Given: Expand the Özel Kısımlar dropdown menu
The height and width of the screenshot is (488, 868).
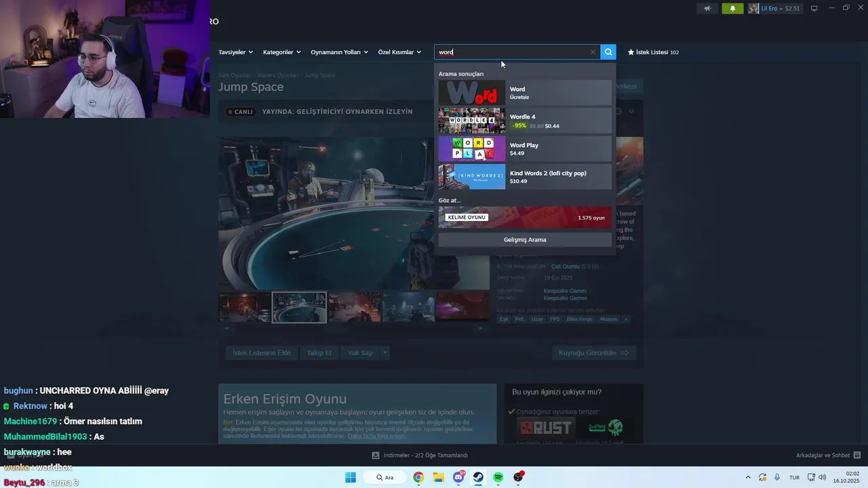Looking at the screenshot, I should click(399, 52).
